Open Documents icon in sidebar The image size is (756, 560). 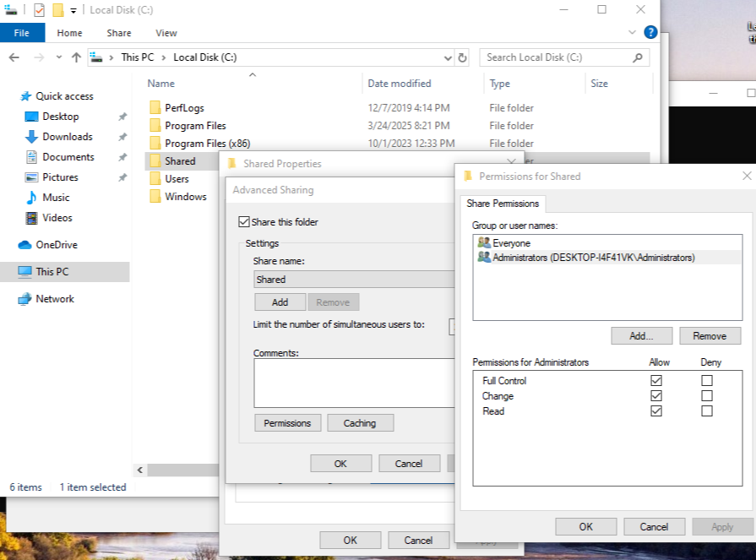point(31,156)
